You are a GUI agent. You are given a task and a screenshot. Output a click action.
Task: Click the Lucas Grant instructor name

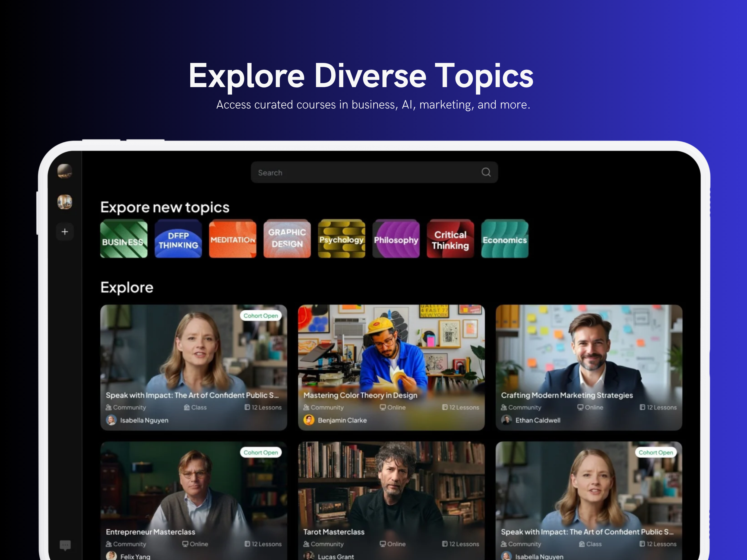click(336, 557)
